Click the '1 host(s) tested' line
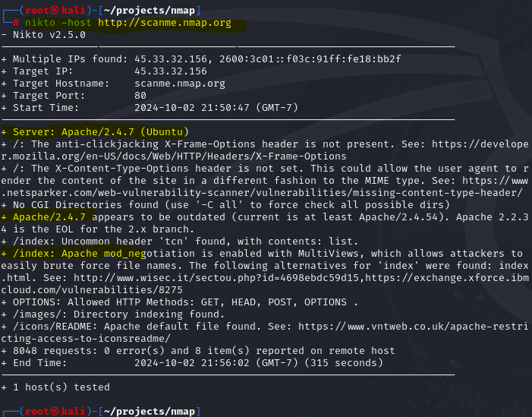This screenshot has width=532, height=417. 55,387
